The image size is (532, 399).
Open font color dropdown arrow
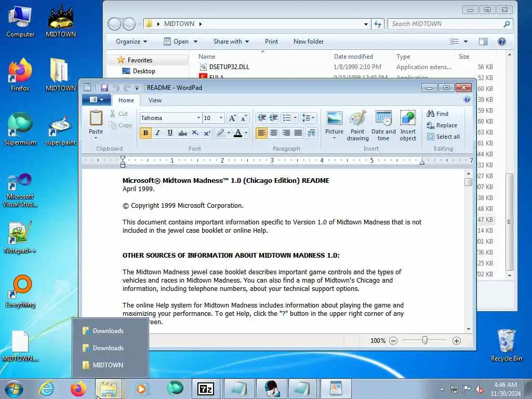pyautogui.click(x=246, y=132)
